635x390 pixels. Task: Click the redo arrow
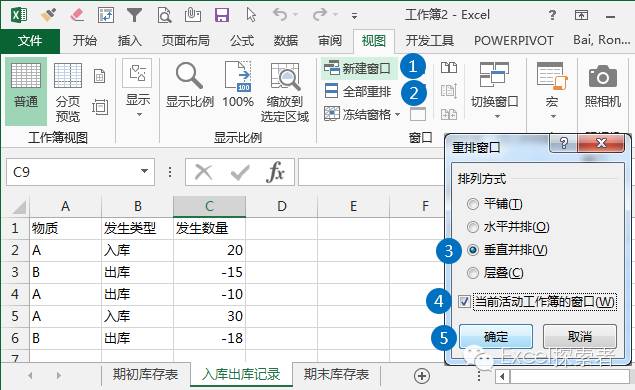(x=320, y=15)
